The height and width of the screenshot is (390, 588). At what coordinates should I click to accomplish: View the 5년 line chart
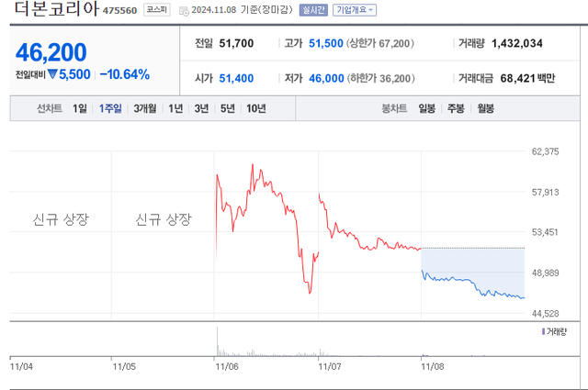pyautogui.click(x=227, y=108)
